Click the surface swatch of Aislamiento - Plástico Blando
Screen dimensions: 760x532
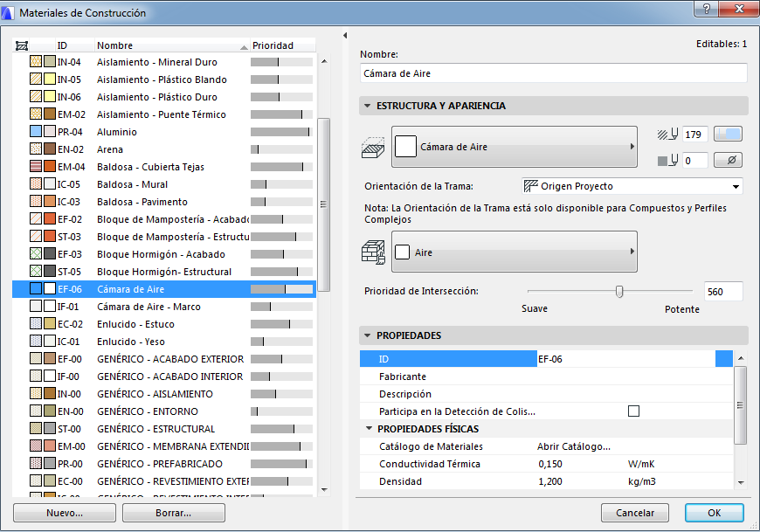click(50, 79)
